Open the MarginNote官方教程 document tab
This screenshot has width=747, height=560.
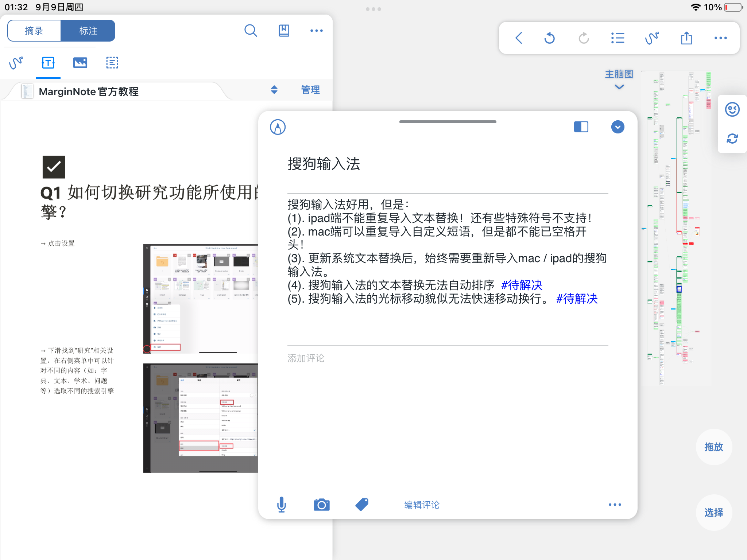pos(89,91)
